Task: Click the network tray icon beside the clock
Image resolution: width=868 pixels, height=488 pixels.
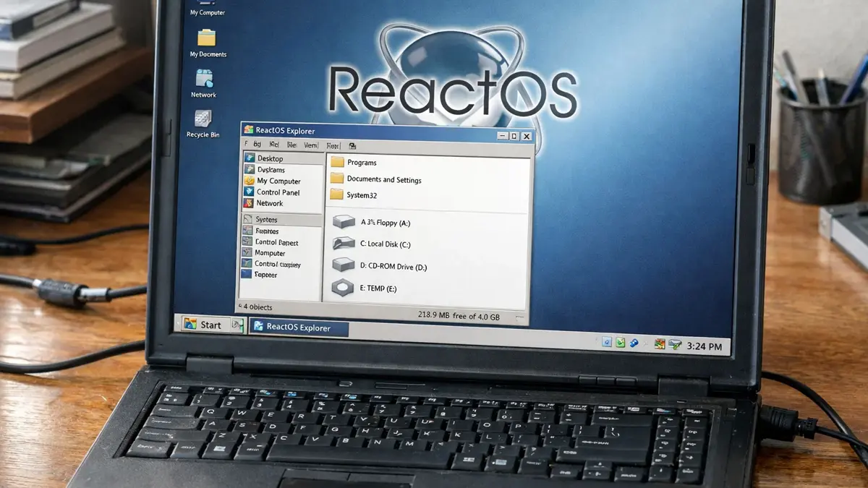Action: point(674,346)
